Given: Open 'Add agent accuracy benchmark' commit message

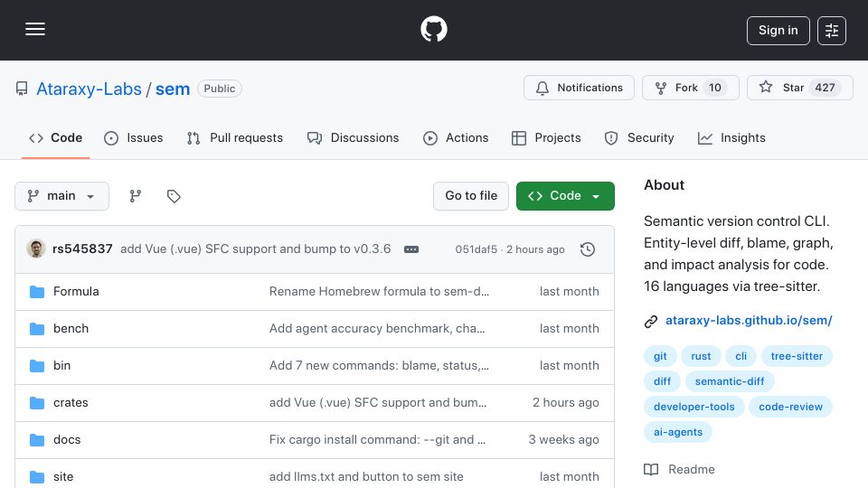Looking at the screenshot, I should coord(377,329).
